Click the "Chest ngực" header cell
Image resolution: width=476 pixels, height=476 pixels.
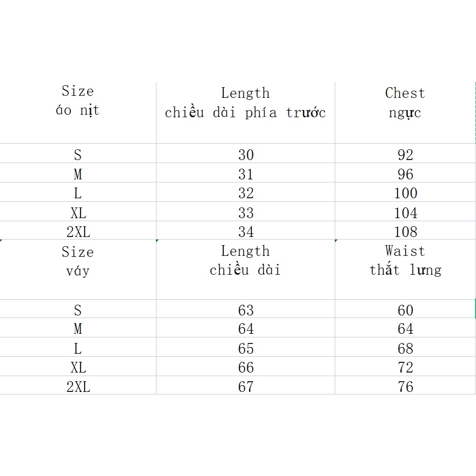tap(405, 103)
